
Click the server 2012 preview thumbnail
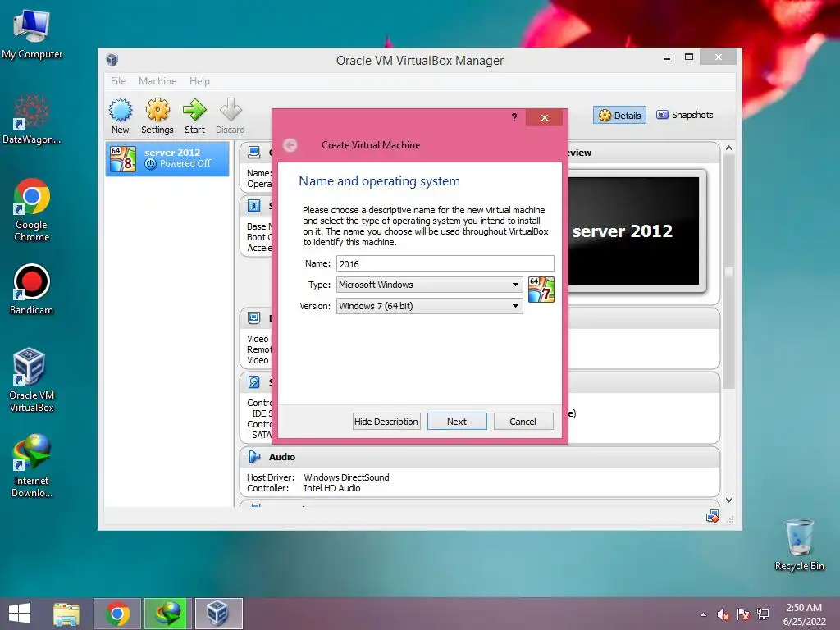tap(634, 231)
